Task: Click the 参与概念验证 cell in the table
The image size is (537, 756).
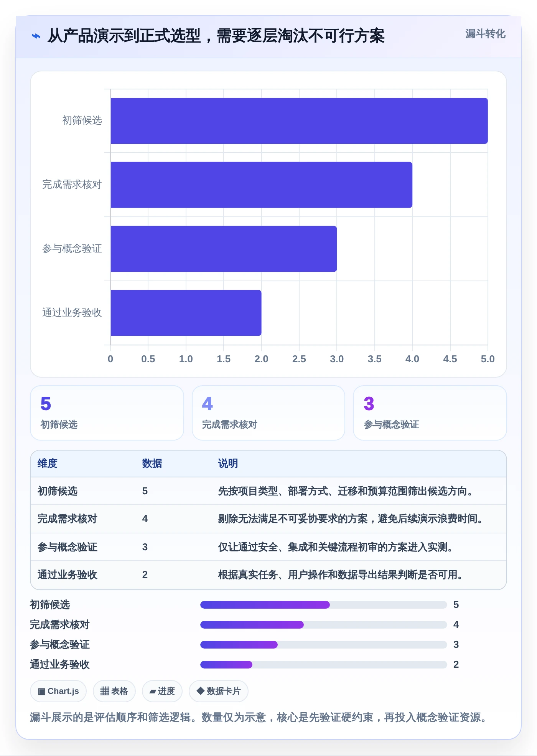Action: (x=68, y=547)
